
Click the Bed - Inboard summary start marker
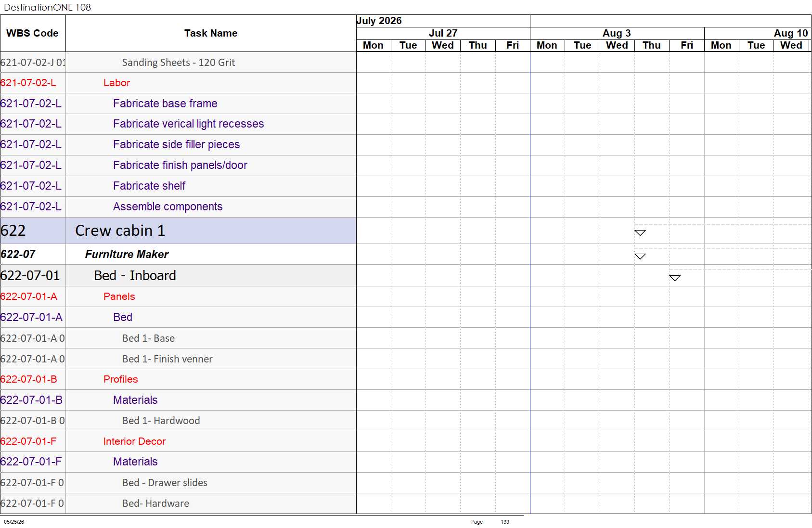(x=675, y=278)
